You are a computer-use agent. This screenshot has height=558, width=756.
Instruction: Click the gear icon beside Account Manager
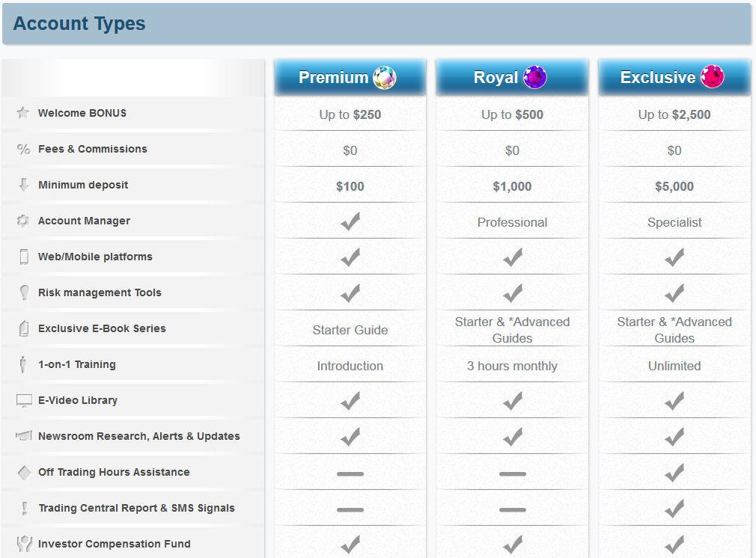pyautogui.click(x=23, y=221)
